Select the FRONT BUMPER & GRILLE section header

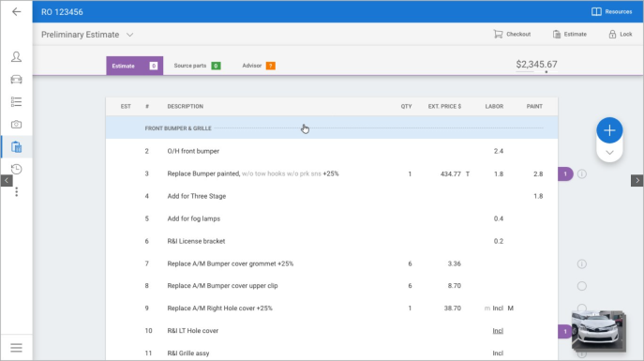click(332, 128)
